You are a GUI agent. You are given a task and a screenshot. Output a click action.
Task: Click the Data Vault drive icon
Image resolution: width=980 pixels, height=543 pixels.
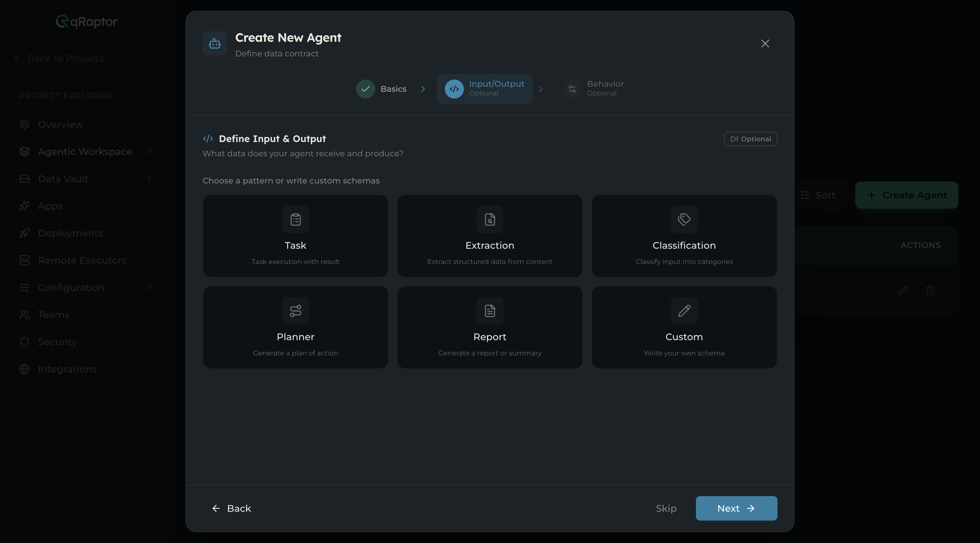(24, 179)
